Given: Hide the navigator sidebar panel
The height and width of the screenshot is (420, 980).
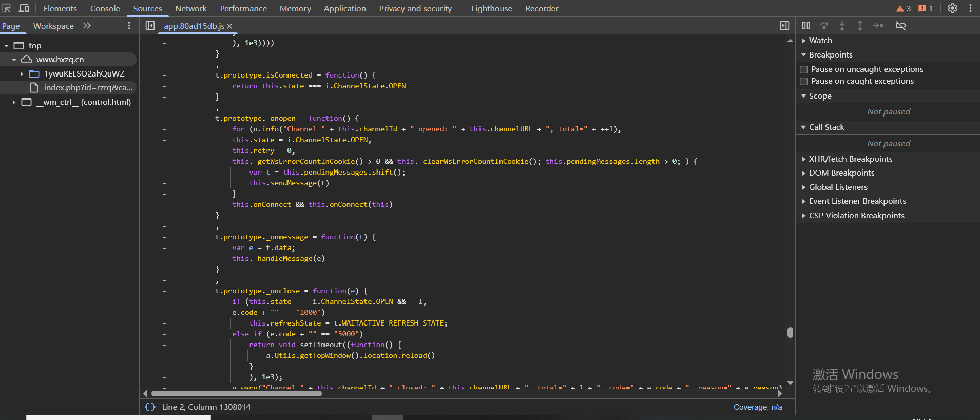Looking at the screenshot, I should 150,26.
